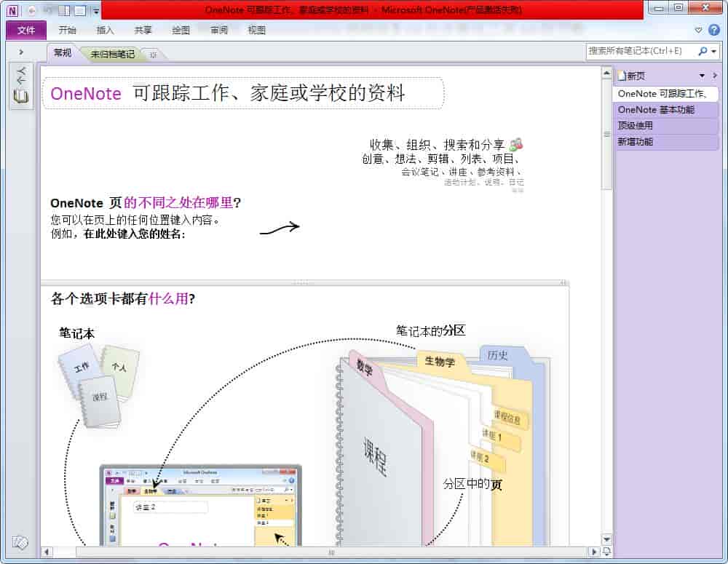The width and height of the screenshot is (728, 564).
Task: Collapse the page tabs pane chevron
Action: (x=715, y=76)
